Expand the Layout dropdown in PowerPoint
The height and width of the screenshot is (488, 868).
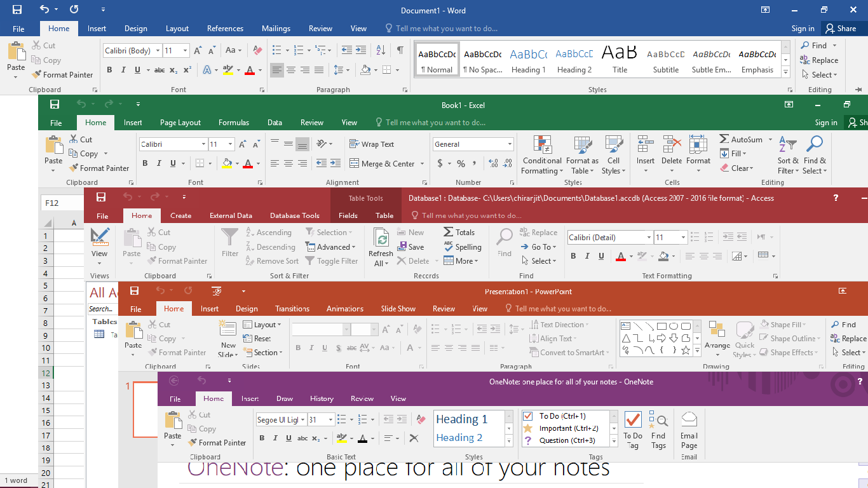280,324
